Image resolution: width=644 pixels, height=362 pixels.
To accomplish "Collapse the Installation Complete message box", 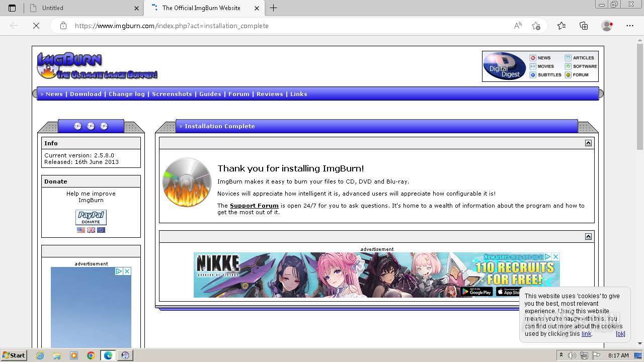I will point(588,143).
